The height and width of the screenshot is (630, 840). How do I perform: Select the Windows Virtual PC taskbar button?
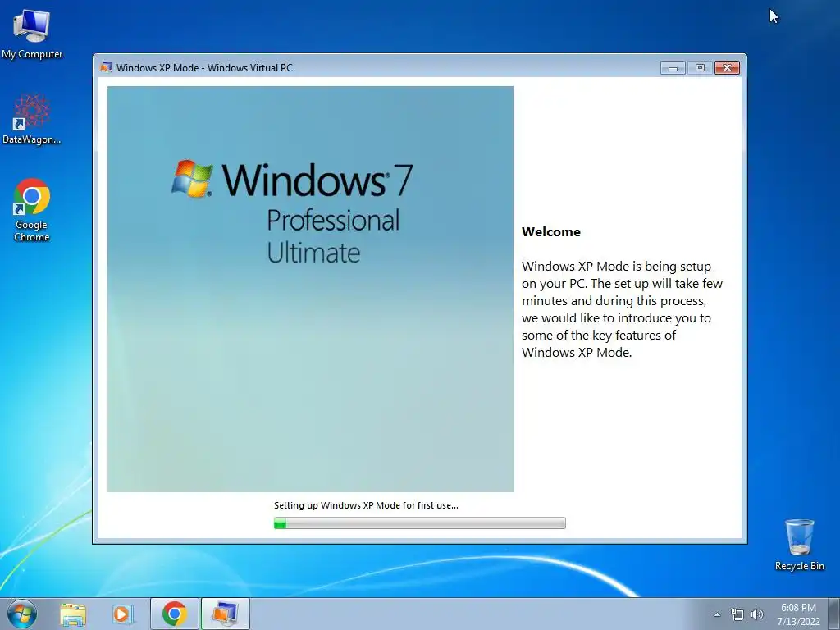click(x=226, y=614)
